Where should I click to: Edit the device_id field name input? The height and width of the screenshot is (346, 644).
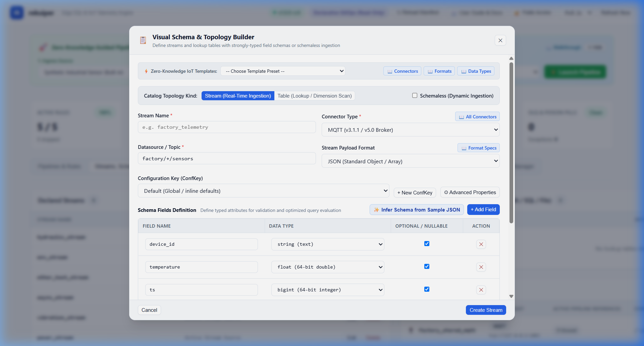202,244
